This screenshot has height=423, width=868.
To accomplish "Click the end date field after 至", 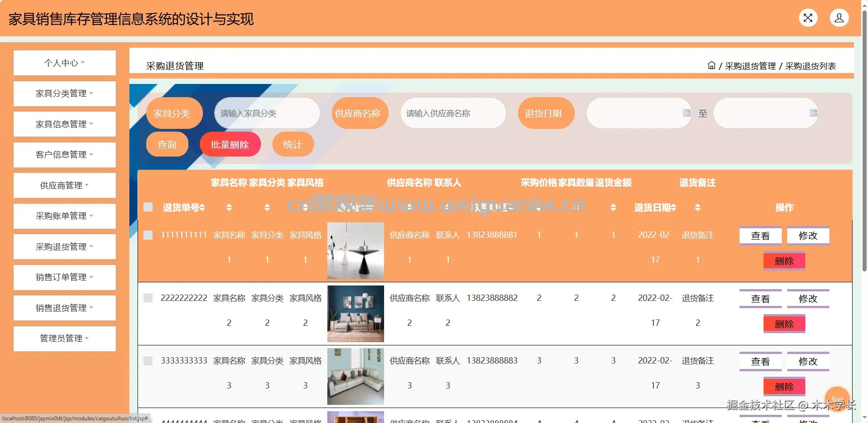I will click(766, 113).
